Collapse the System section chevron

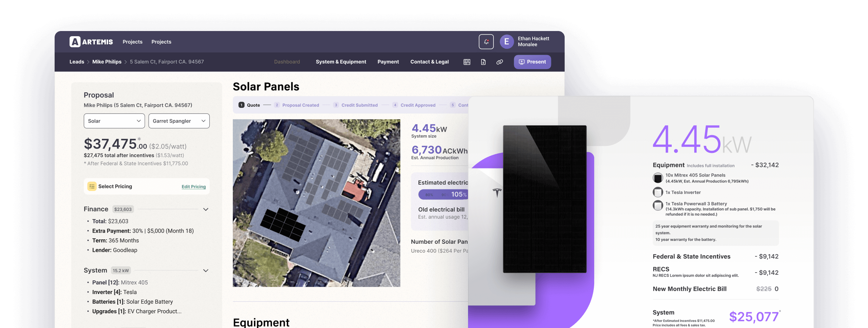pyautogui.click(x=206, y=271)
